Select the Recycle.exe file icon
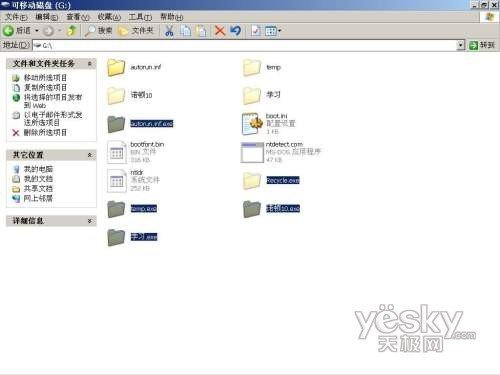The width and height of the screenshot is (500, 375). [252, 180]
